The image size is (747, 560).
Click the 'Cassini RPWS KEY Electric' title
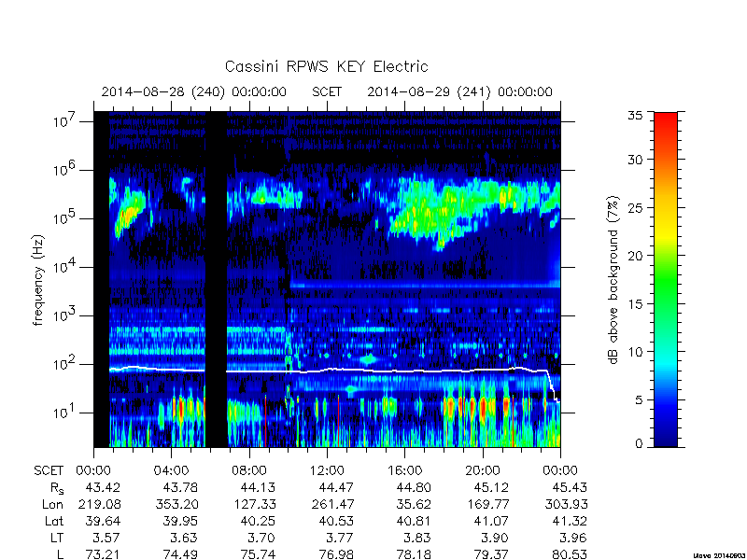(x=326, y=66)
